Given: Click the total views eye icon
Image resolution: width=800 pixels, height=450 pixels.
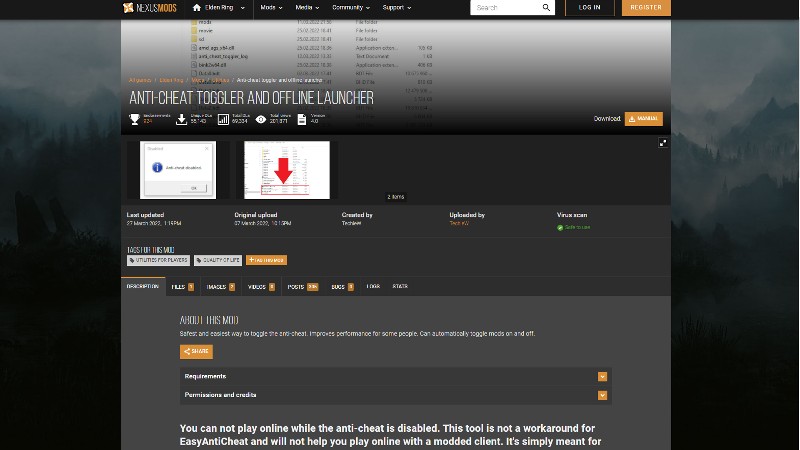Looking at the screenshot, I should coord(261,119).
